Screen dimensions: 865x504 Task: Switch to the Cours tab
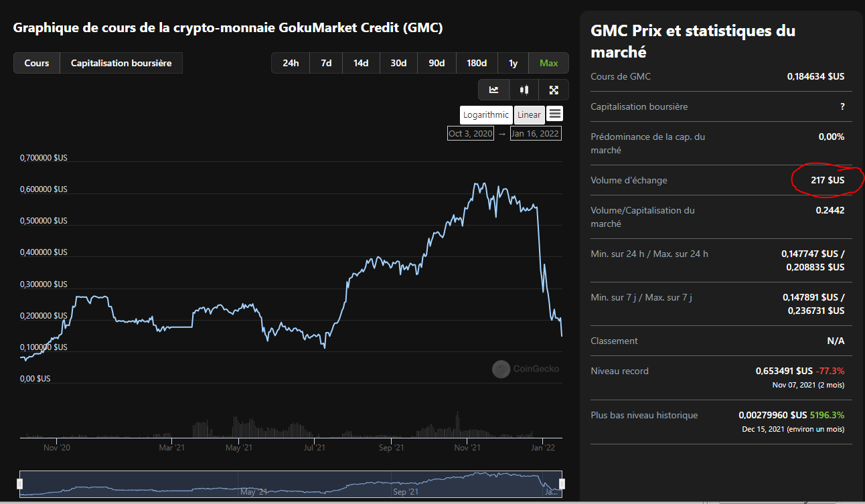tap(37, 63)
